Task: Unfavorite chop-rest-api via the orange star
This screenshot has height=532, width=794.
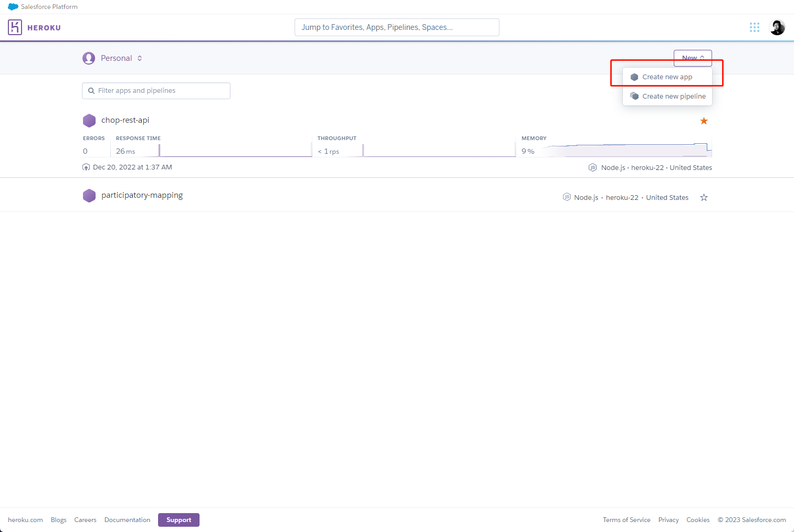Action: [704, 121]
